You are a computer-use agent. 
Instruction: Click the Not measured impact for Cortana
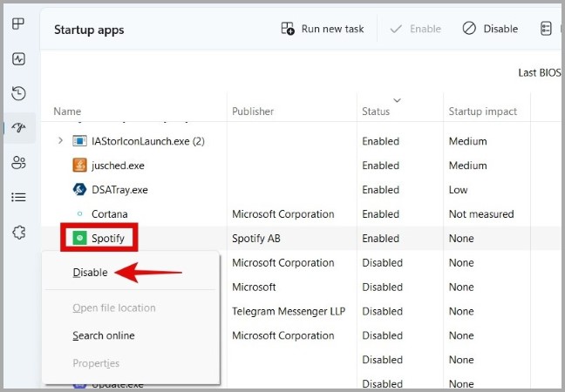pyautogui.click(x=481, y=214)
